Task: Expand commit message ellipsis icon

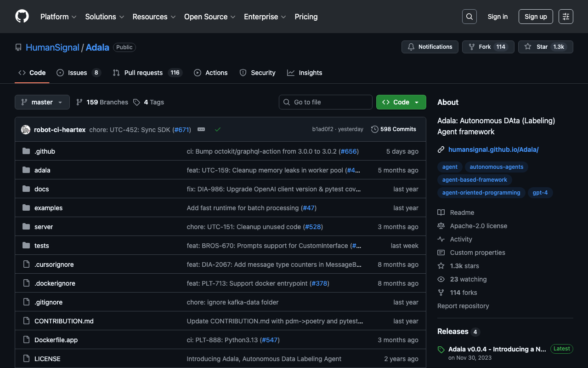Action: coord(201,130)
